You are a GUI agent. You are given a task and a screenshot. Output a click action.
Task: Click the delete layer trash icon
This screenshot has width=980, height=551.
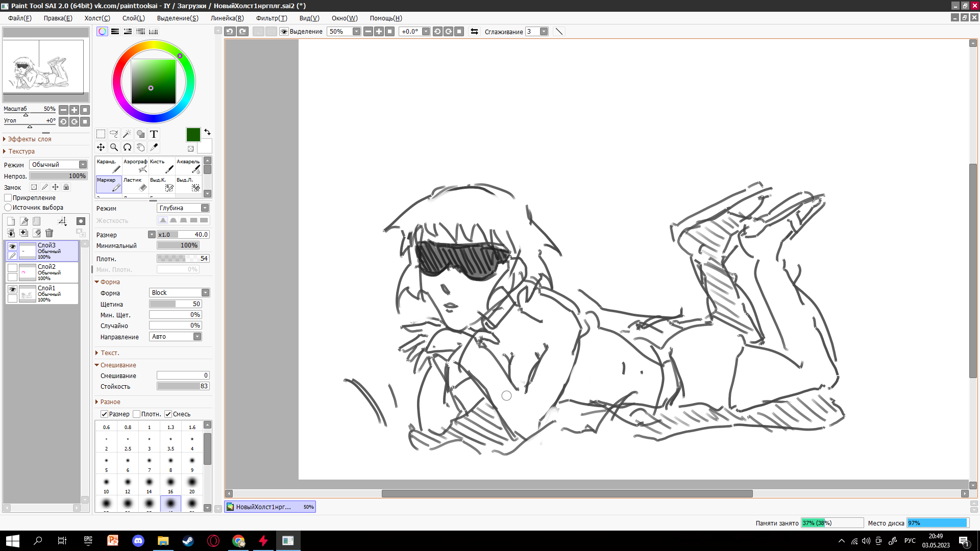coord(49,233)
